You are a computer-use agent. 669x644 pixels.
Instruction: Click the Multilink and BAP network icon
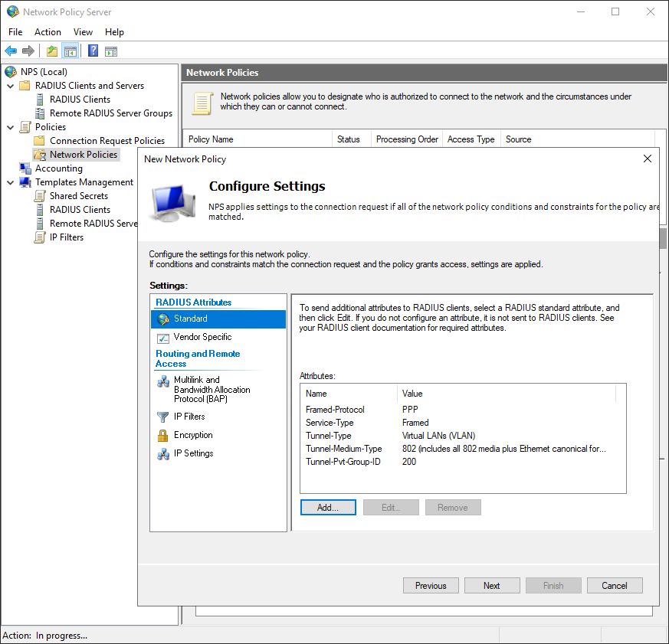(x=163, y=381)
